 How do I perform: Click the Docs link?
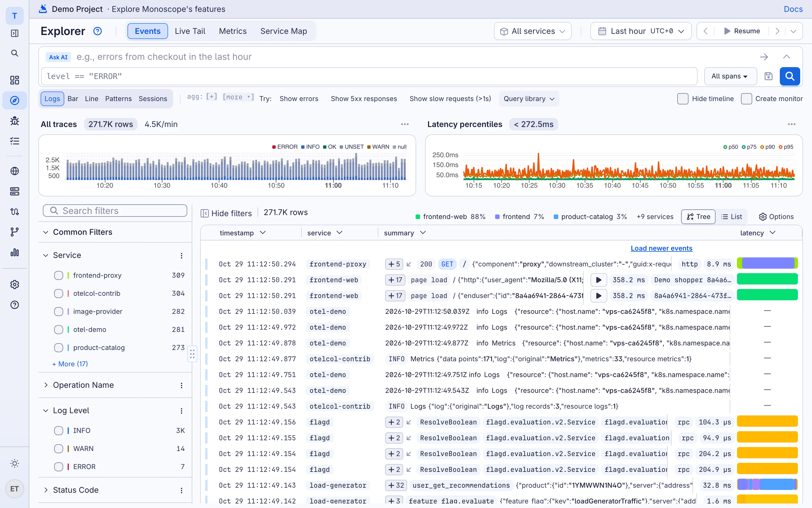(x=793, y=9)
